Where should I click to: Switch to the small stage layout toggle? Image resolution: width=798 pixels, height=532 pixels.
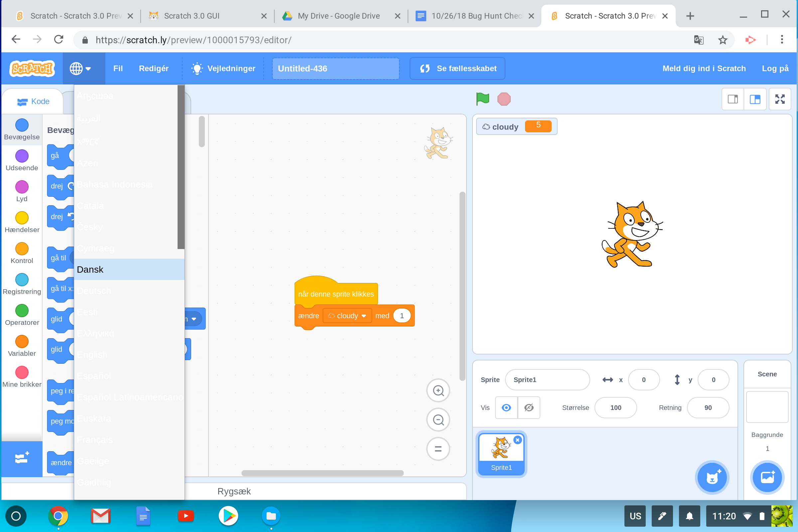[x=732, y=99]
